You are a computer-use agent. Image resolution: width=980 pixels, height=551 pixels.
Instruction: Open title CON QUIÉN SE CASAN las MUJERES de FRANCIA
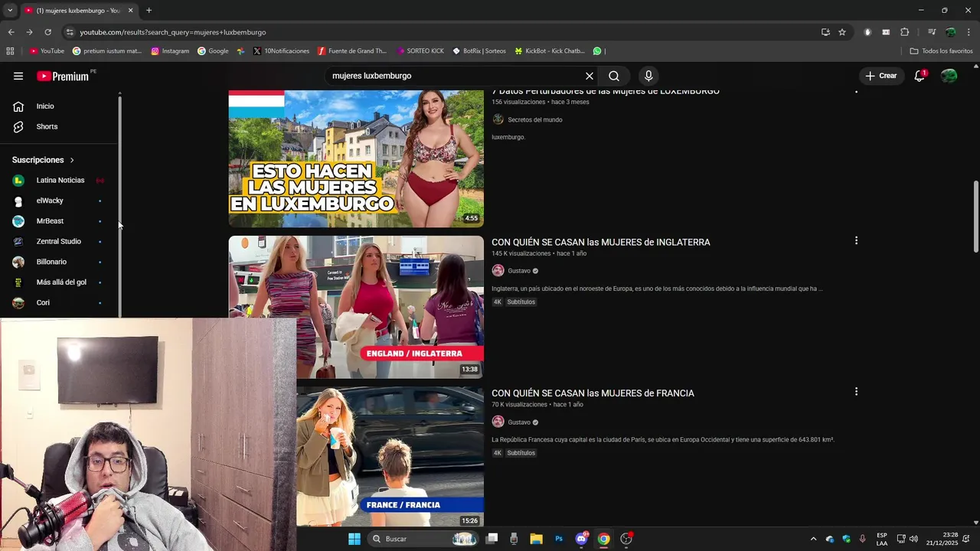pos(593,393)
